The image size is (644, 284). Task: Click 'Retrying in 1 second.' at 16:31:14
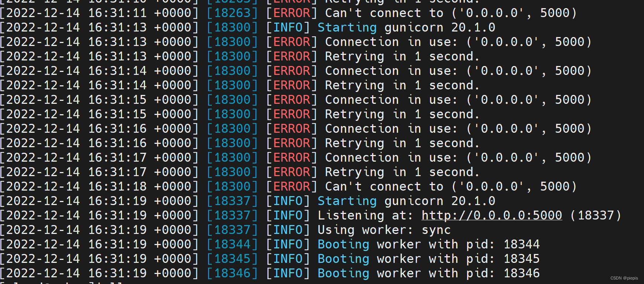(402, 85)
